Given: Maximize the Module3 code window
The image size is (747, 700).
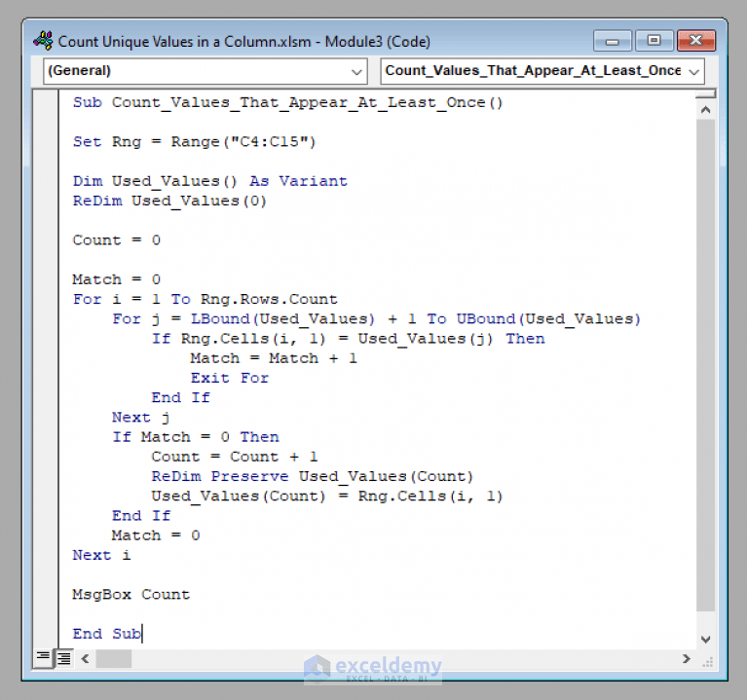Looking at the screenshot, I should (654, 41).
